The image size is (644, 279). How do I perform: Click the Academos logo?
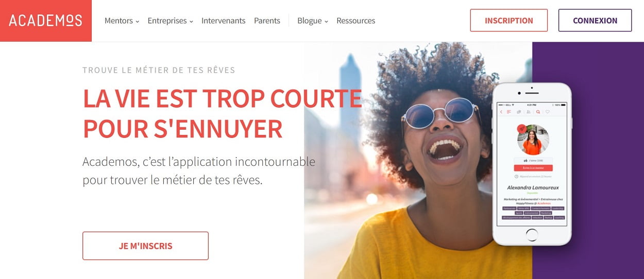(45, 21)
